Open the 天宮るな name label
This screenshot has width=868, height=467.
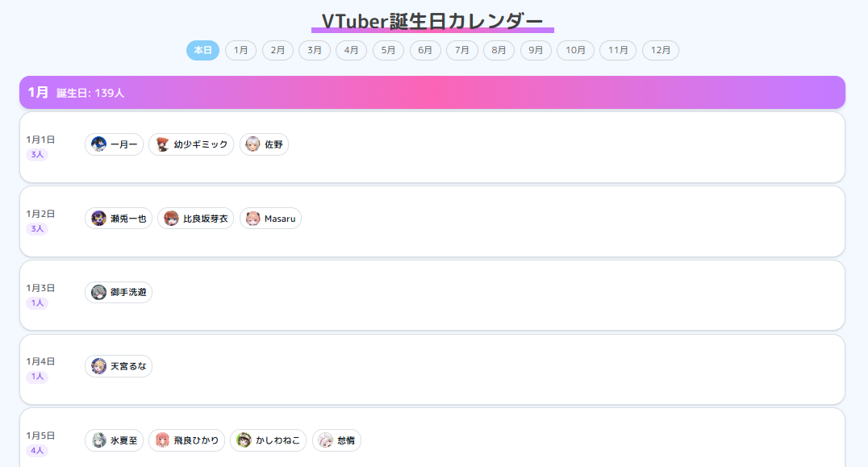pyautogui.click(x=128, y=366)
